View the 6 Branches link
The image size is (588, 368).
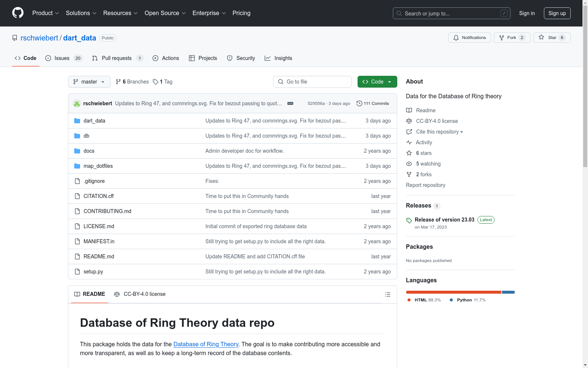[x=132, y=82]
